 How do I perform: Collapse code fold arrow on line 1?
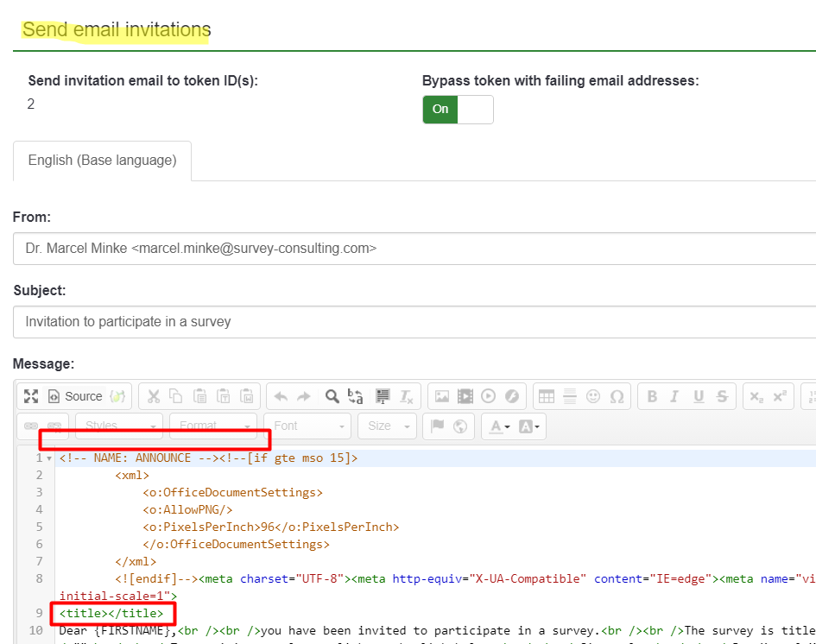(49, 458)
